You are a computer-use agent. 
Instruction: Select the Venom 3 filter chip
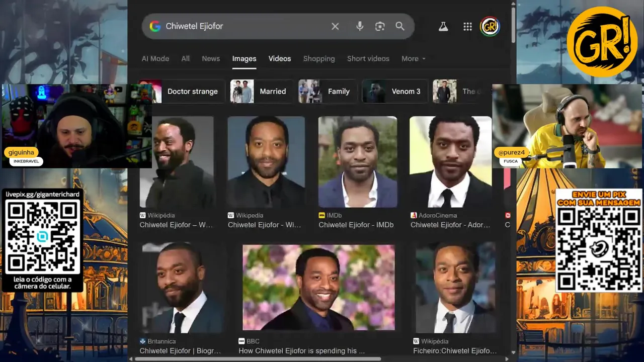click(395, 92)
